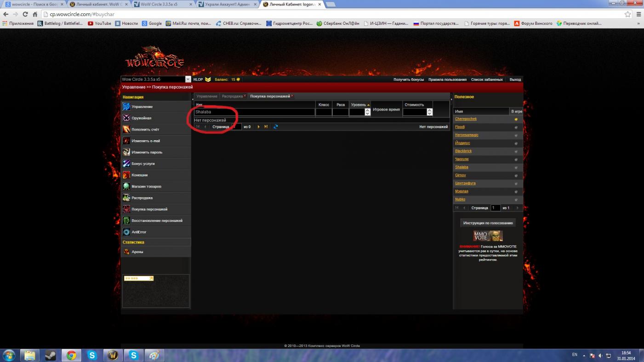Open the Изменить пароль section
This screenshot has height=362, width=644.
pos(147,152)
